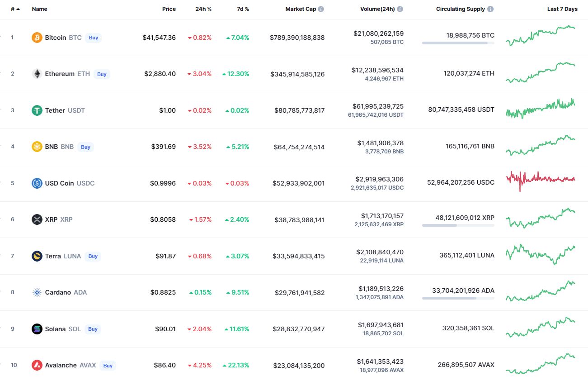Click the Solana logo icon

point(37,329)
